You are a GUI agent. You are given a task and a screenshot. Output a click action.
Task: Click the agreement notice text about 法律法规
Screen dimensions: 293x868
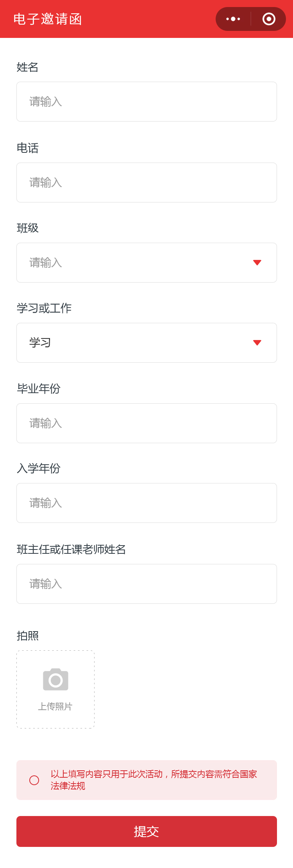pyautogui.click(x=154, y=780)
